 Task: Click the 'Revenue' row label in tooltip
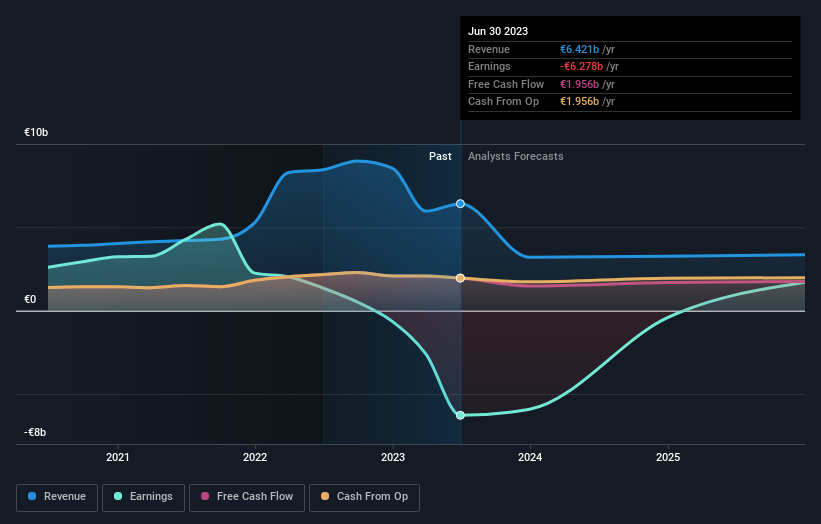point(489,49)
